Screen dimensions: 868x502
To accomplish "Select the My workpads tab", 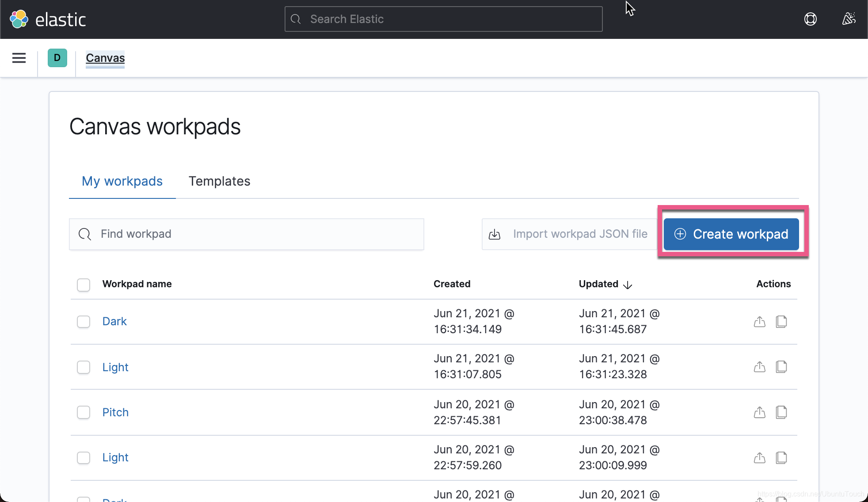I will pos(122,181).
